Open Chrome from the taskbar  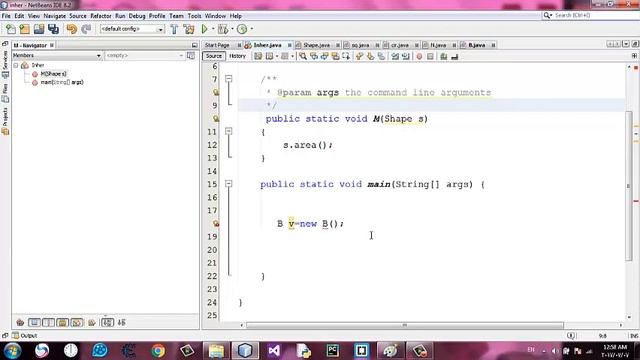158,350
